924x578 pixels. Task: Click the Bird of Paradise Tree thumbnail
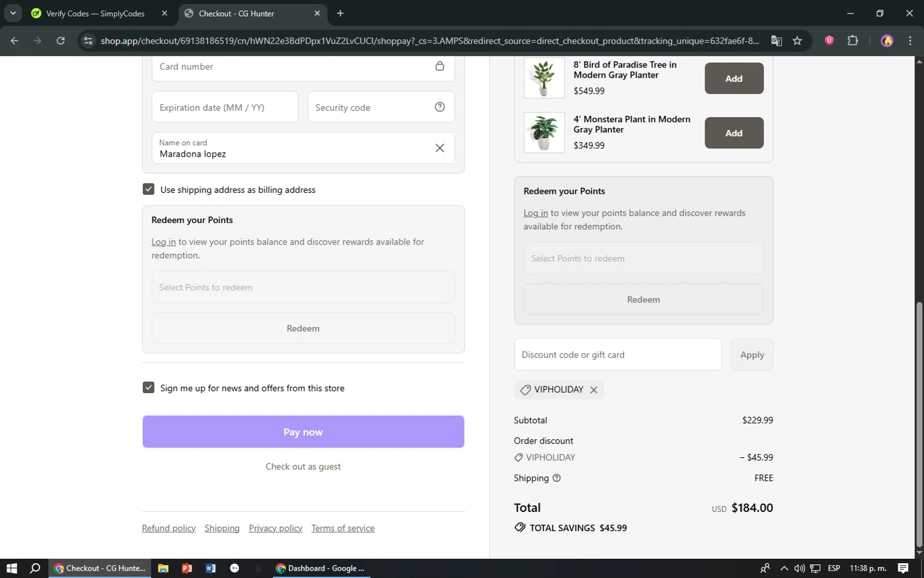tap(544, 78)
